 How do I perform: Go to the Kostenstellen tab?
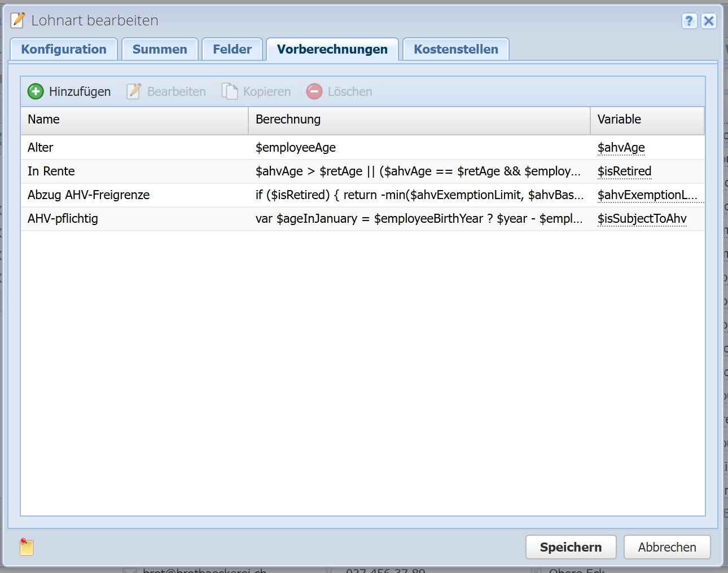click(455, 50)
